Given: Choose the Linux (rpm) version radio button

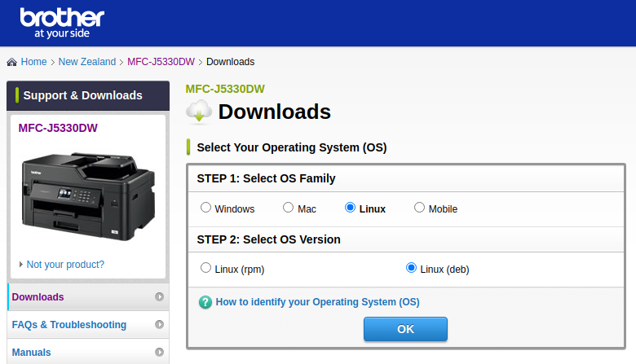Looking at the screenshot, I should click(205, 268).
